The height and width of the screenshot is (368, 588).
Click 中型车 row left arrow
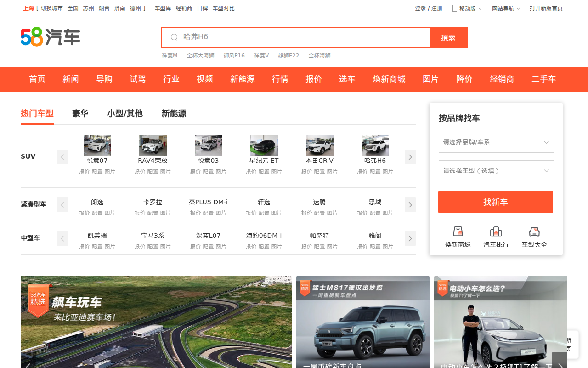62,238
